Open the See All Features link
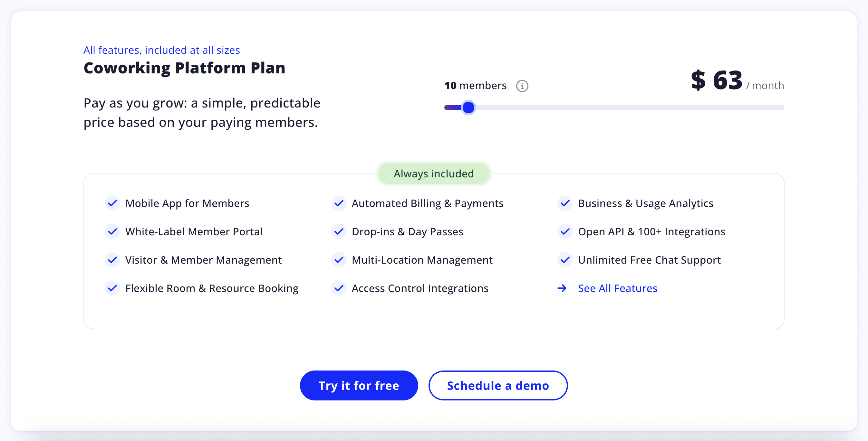Image resolution: width=868 pixels, height=441 pixels. click(x=617, y=288)
